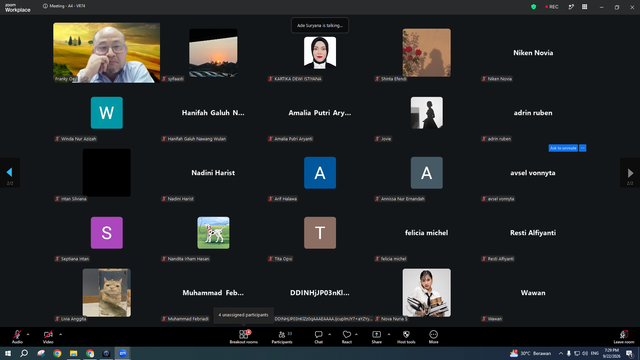
Task: Click the green encryption shield icon
Action: (533, 7)
